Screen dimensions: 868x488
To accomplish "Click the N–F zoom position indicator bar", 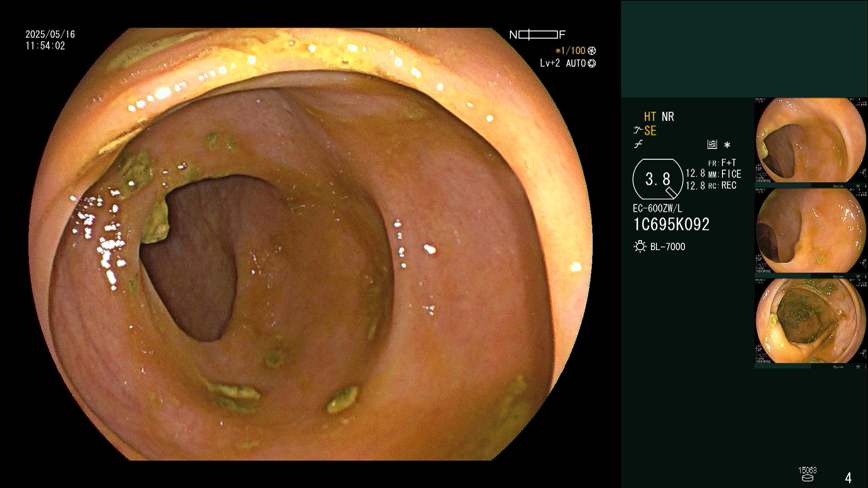I will (538, 35).
